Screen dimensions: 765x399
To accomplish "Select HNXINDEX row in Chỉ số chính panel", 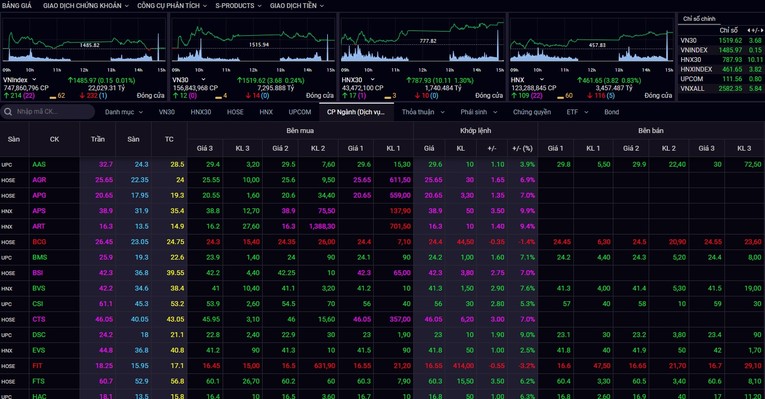I will pyautogui.click(x=721, y=69).
